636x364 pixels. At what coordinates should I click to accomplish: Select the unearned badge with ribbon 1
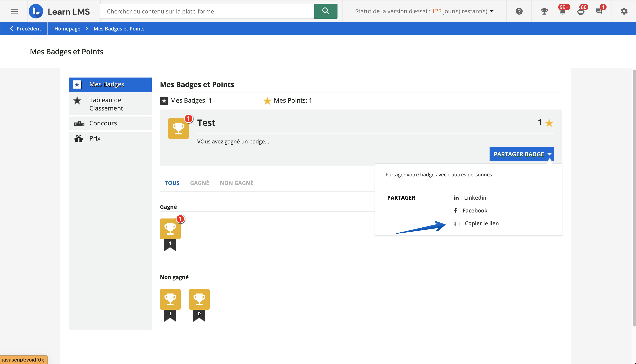pos(170,299)
